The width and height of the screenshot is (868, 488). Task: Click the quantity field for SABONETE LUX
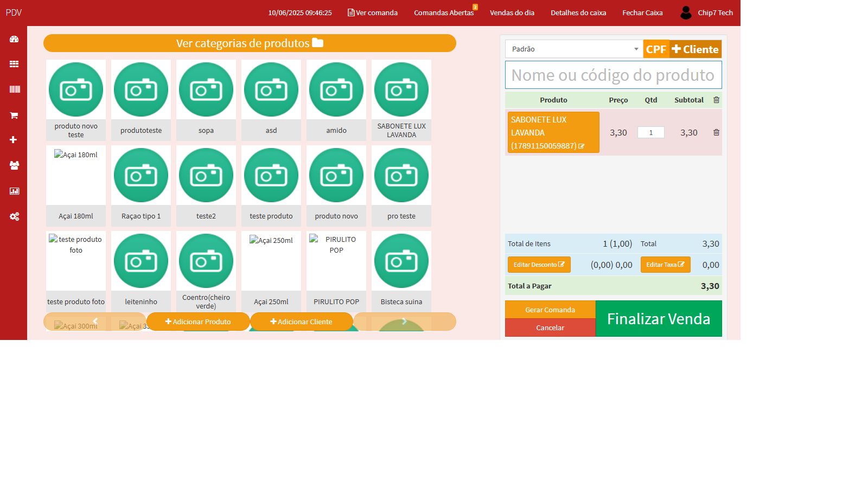tap(650, 132)
